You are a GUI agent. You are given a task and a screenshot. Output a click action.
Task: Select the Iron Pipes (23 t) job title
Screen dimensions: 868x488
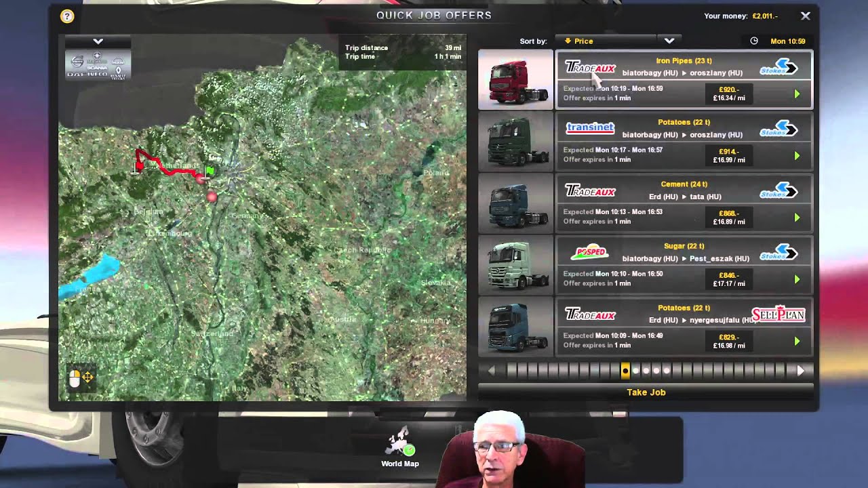(x=684, y=61)
